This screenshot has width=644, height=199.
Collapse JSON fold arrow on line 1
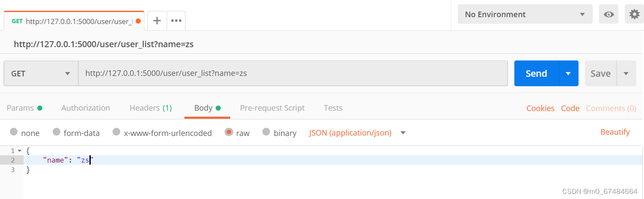click(20, 151)
